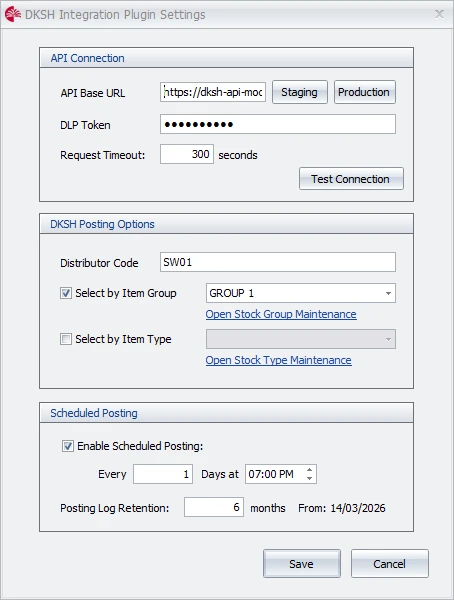454x600 pixels.
Task: Close the DKSH Integration Plugin Settings dialog
Action: click(439, 14)
